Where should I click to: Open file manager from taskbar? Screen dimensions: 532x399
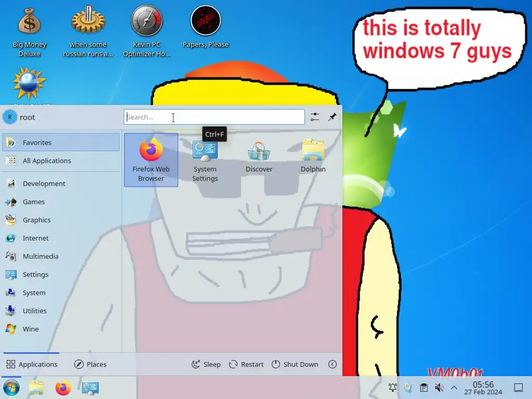(x=37, y=388)
